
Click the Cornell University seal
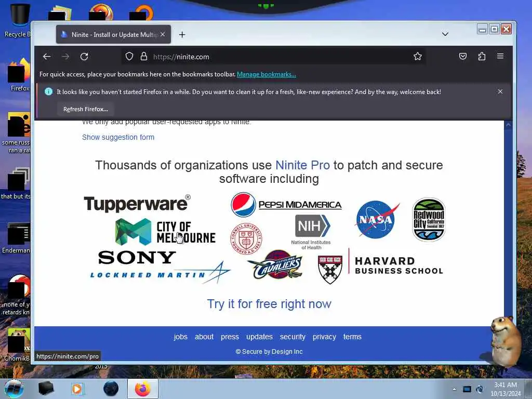click(x=246, y=238)
